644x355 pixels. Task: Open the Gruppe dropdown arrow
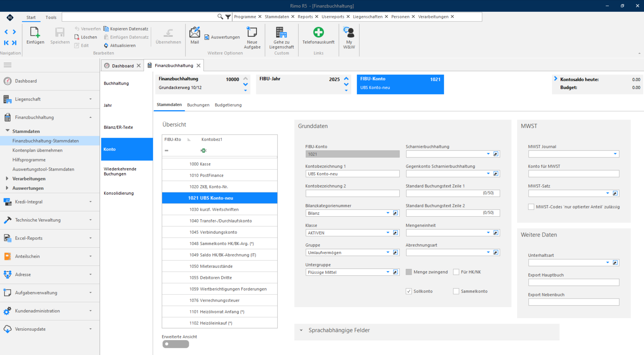(388, 252)
